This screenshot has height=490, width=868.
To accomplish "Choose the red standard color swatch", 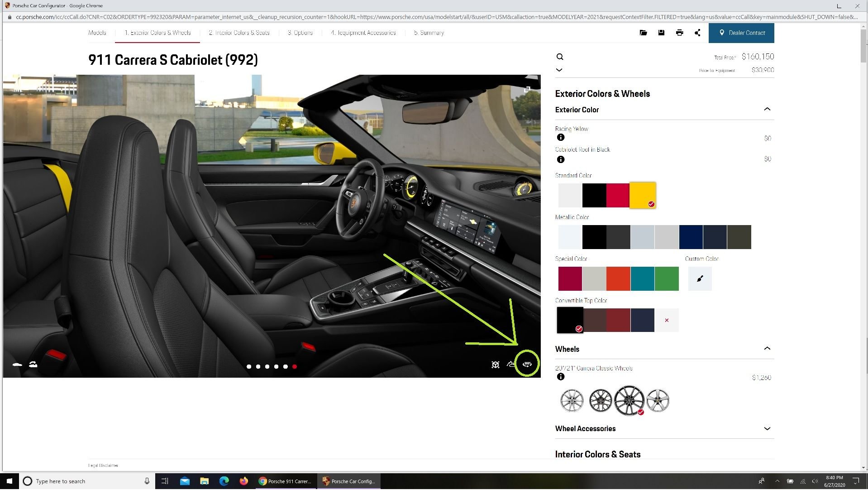I will click(618, 196).
